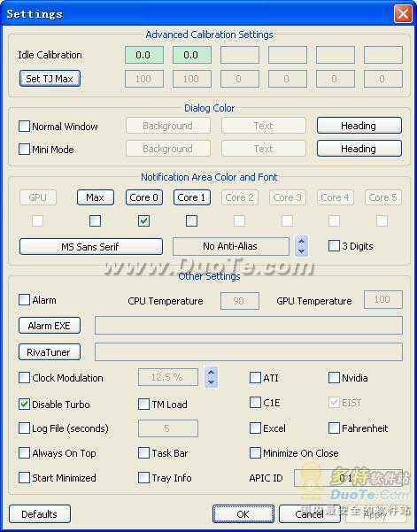Image resolution: width=417 pixels, height=532 pixels.
Task: Open Heading color for Mini Mode
Action: tap(359, 149)
